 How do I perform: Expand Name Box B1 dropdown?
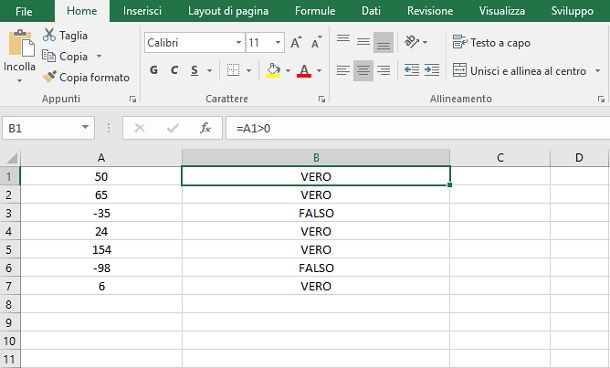tap(85, 127)
